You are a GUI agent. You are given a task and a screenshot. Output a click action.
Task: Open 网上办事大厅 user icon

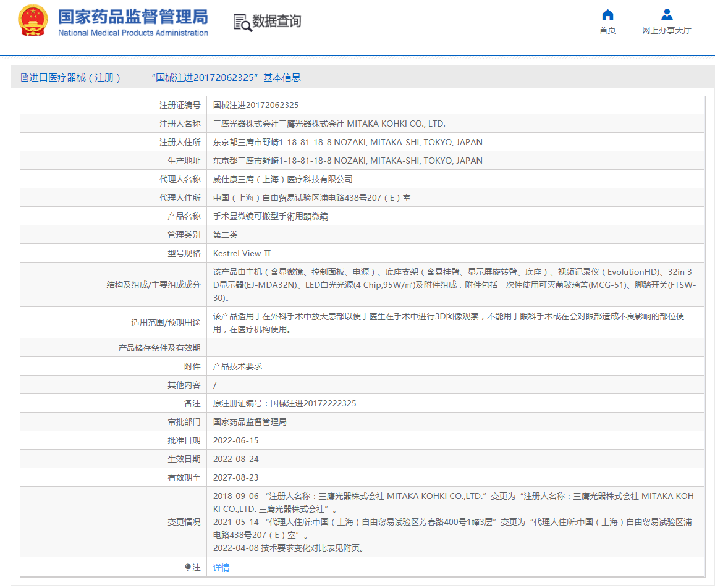[667, 15]
